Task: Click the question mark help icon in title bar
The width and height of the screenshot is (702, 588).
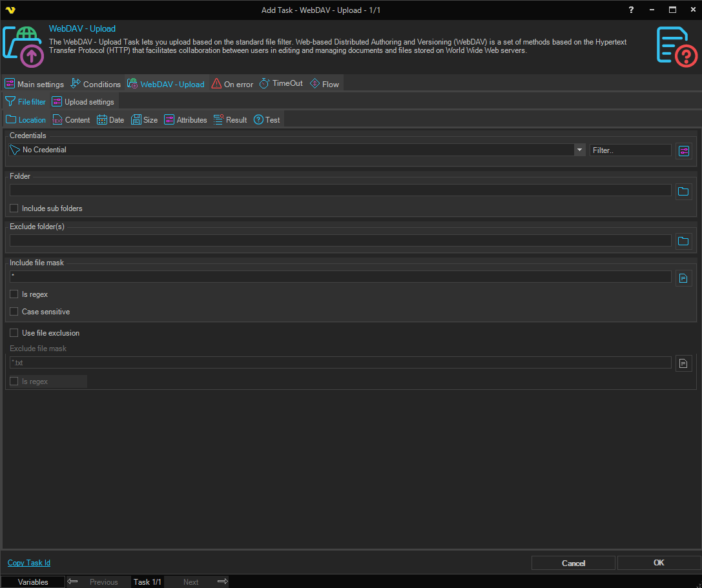Action: pyautogui.click(x=631, y=10)
